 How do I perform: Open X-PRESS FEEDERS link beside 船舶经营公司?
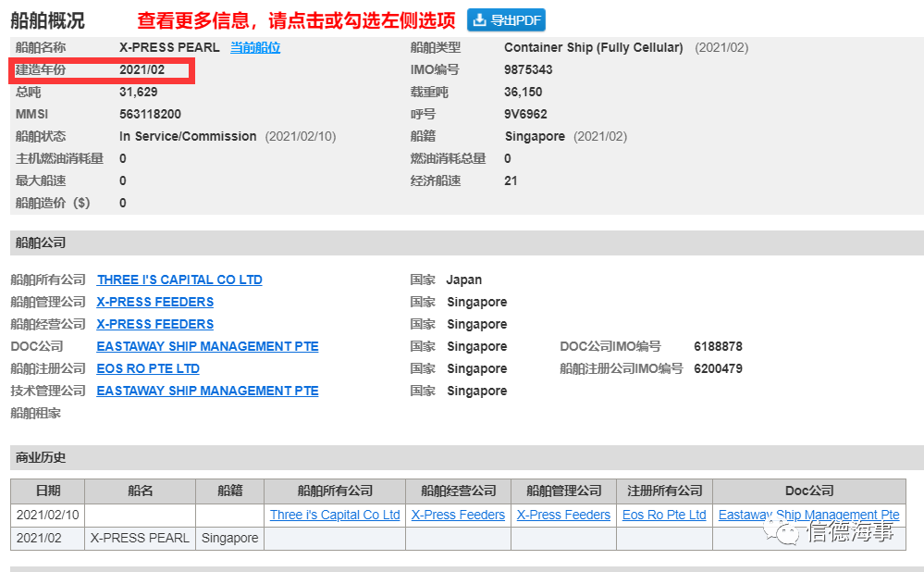[x=155, y=324]
